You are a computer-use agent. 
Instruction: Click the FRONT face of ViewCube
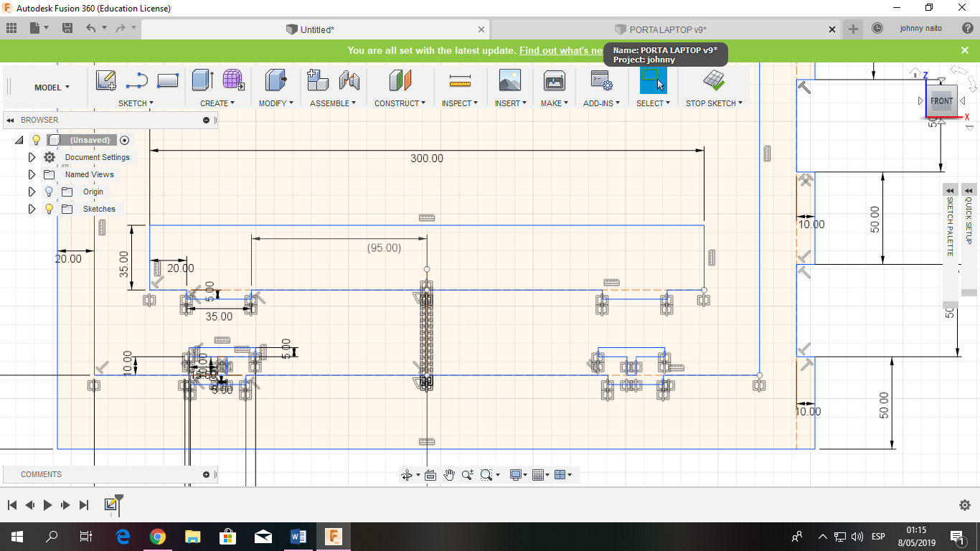941,100
